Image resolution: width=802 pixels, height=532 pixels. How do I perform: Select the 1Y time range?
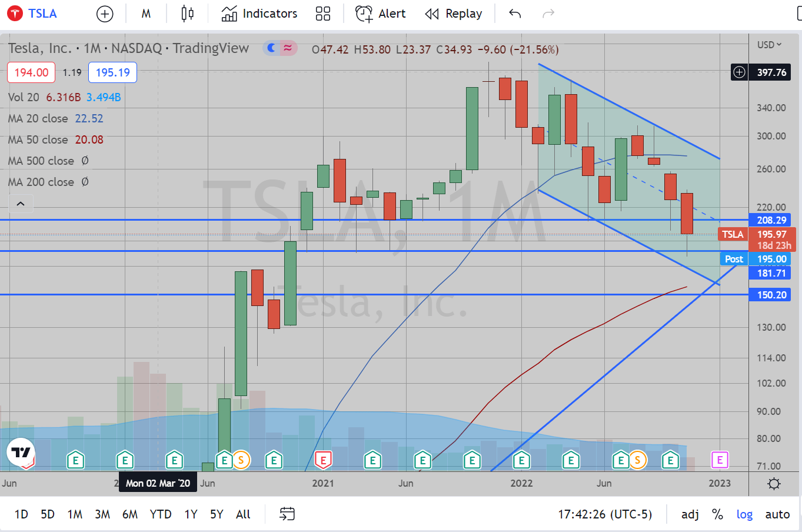(191, 514)
